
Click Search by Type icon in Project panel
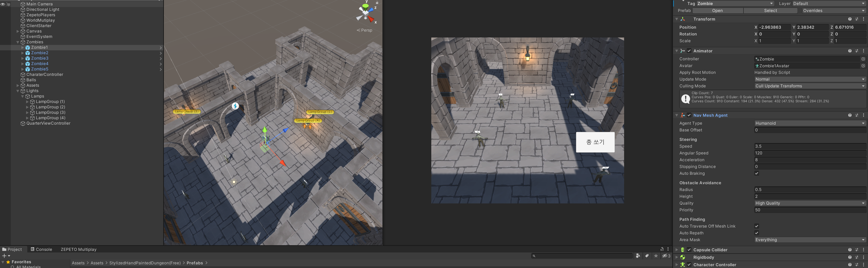pos(638,256)
